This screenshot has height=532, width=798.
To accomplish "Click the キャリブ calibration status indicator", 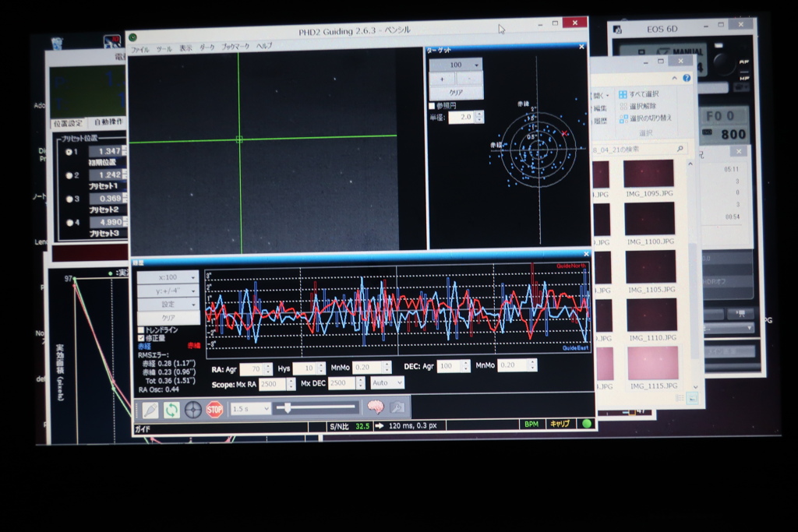I will pyautogui.click(x=560, y=423).
